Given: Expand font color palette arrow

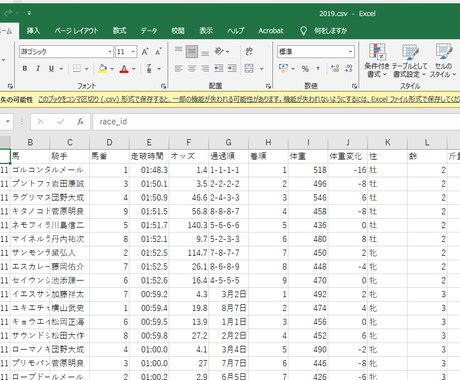Looking at the screenshot, I should click(x=134, y=69).
